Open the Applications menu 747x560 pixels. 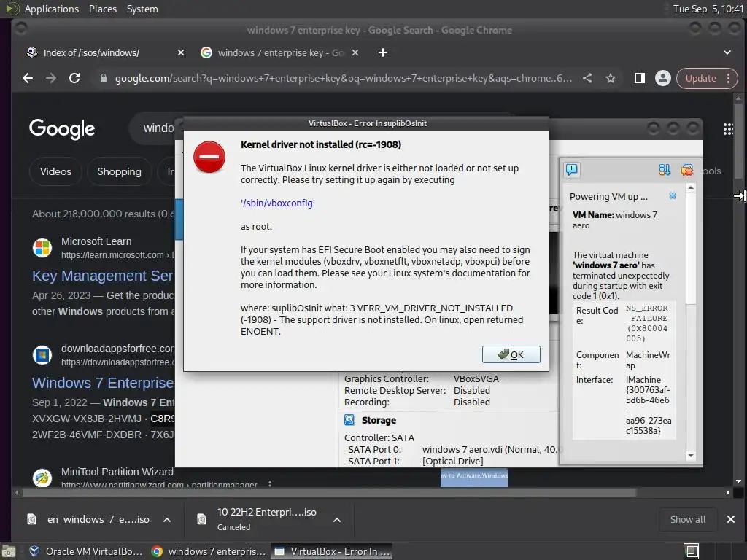(x=52, y=9)
